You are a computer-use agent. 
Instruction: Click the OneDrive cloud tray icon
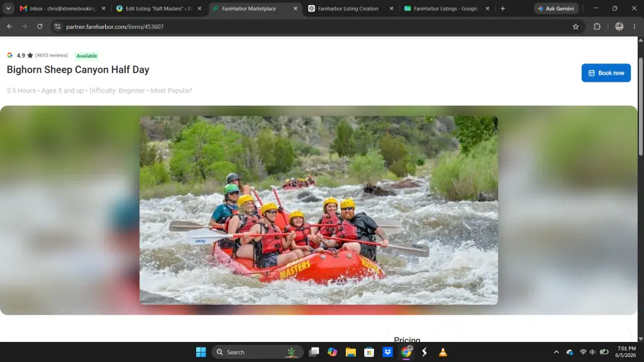[570, 352]
